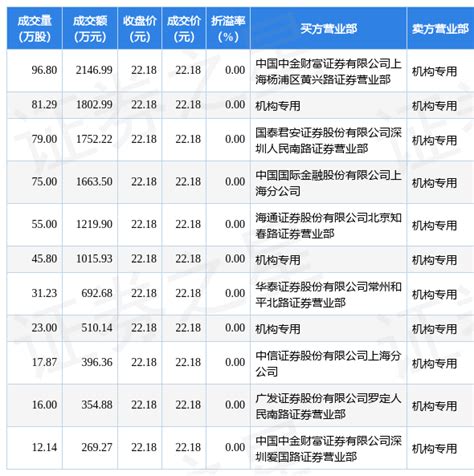Viewport: 474px width, 476px height.
Task: Click the 成交额(万元) column header
Action: (x=90, y=28)
